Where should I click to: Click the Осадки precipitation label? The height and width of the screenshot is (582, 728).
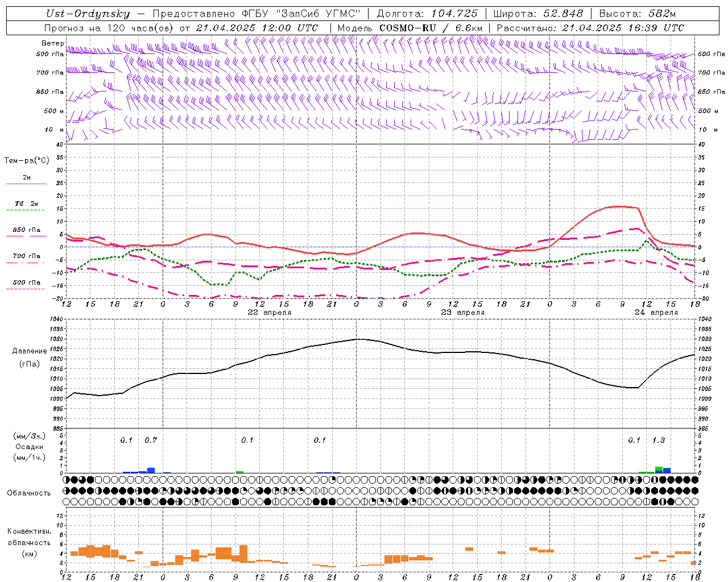[29, 447]
